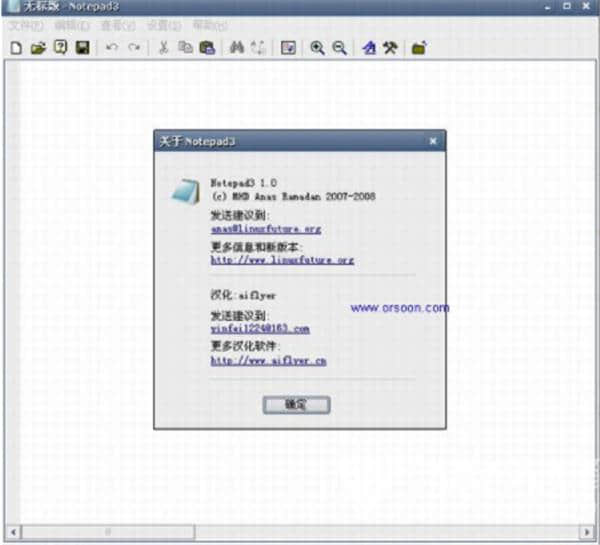Click the 更多信息和新版本 label

(257, 247)
